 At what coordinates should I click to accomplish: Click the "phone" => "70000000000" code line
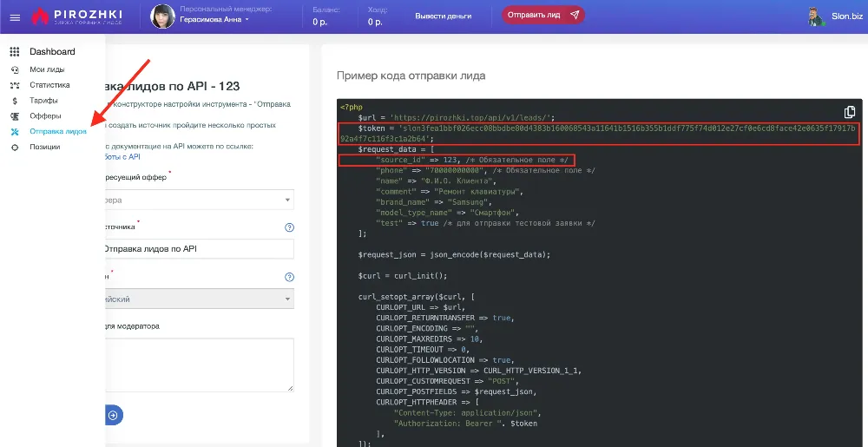485,170
